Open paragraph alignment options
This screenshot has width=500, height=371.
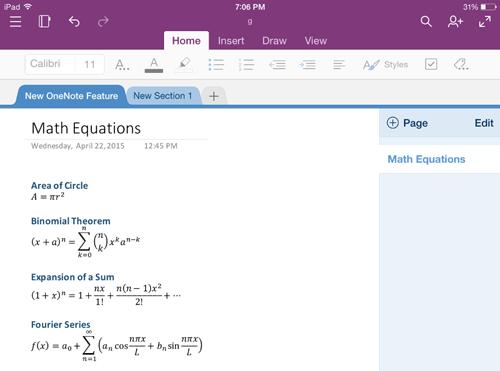(x=339, y=64)
